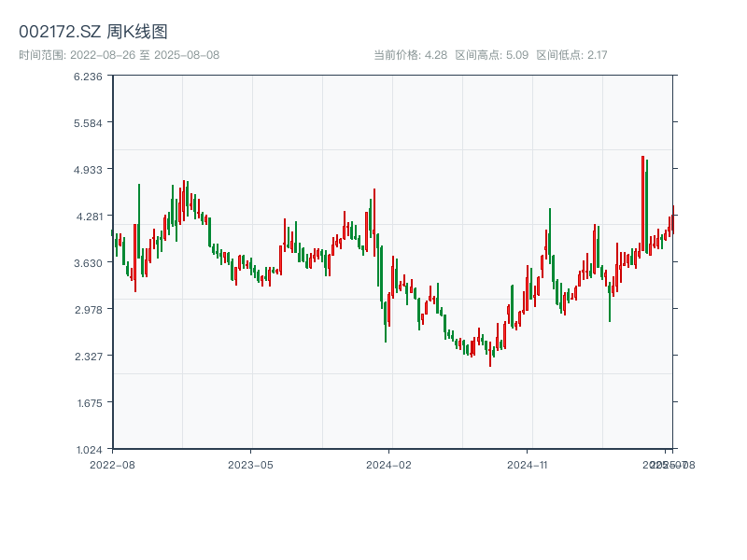Click the last red candlestick at chart's right edge
Image resolution: width=747 pixels, height=560 pixels.
click(673, 219)
